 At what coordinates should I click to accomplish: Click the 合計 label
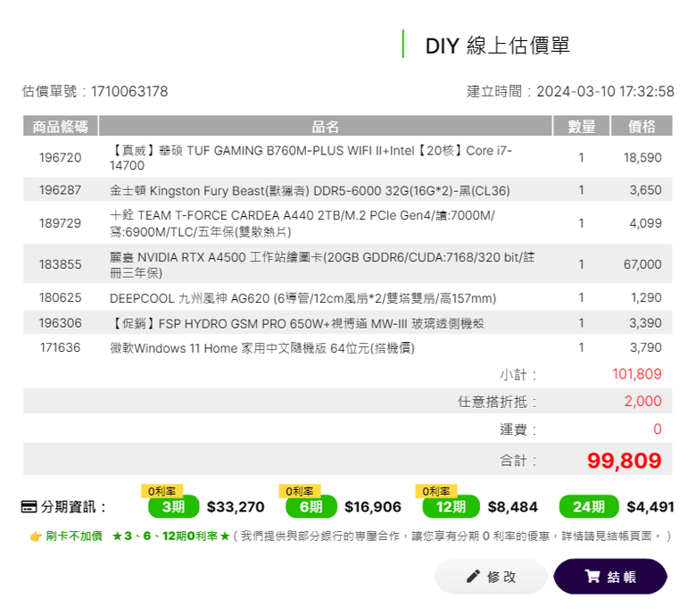pos(518,461)
